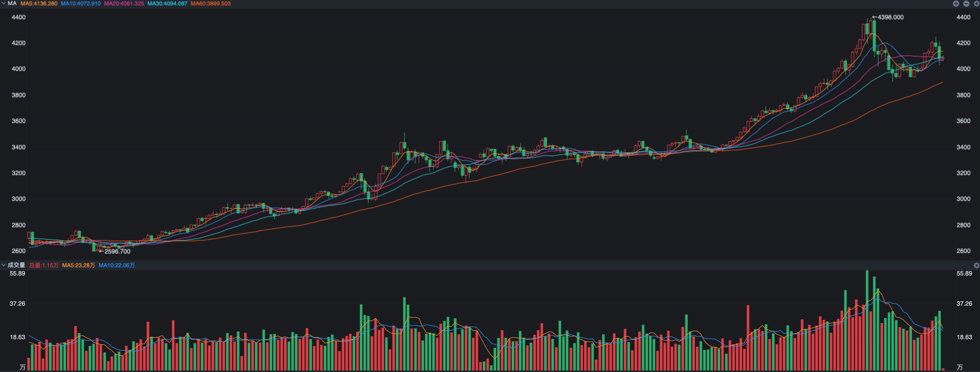Click the MA indicator name label
This screenshot has height=372, width=980.
[12, 3]
